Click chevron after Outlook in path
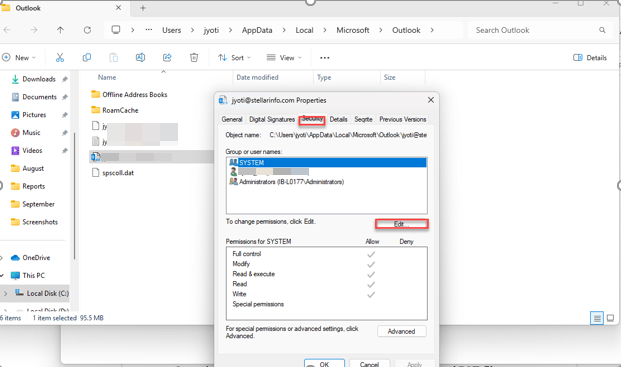The image size is (621, 367). pyautogui.click(x=432, y=30)
